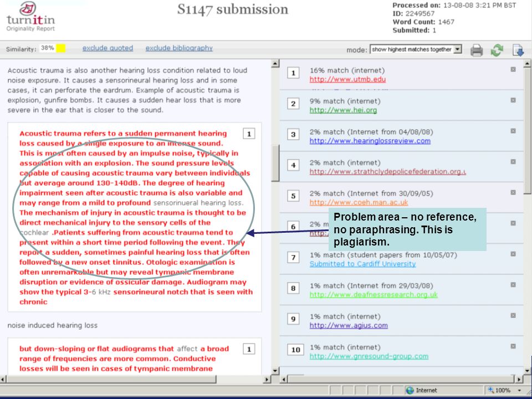Exclude match 6 with its X icon
The image size is (532, 399).
click(x=513, y=223)
